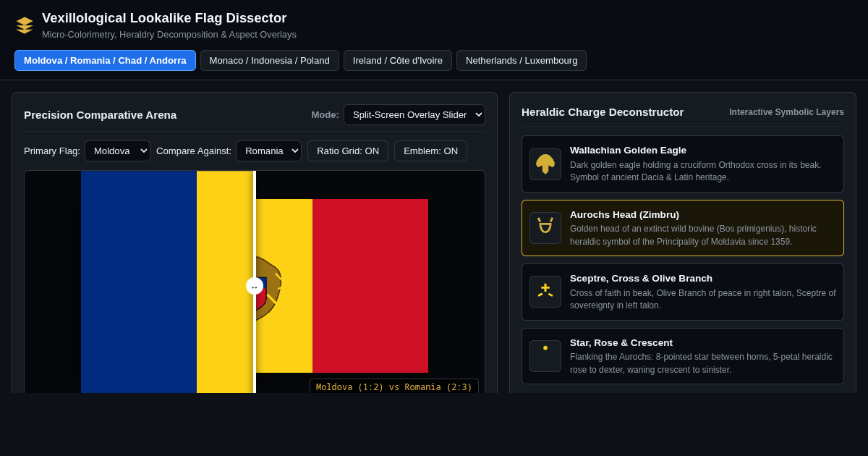Open the Compare Against dropdown showing Romania
The image size is (868, 456).
pos(268,151)
